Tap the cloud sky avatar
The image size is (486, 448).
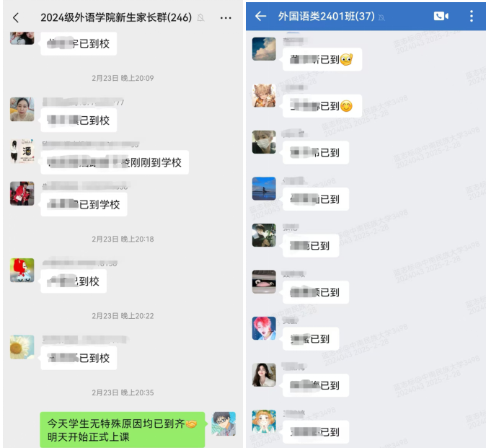[264, 49]
